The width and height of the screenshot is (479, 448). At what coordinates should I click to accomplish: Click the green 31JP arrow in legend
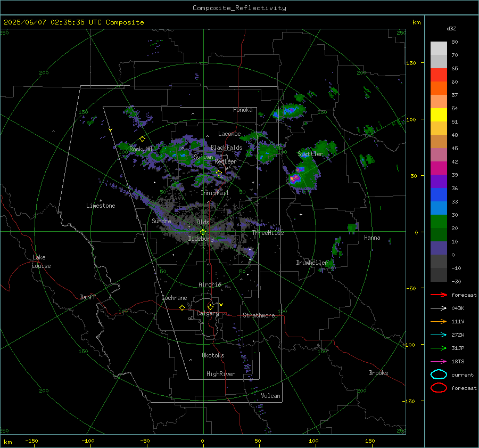pyautogui.click(x=439, y=348)
